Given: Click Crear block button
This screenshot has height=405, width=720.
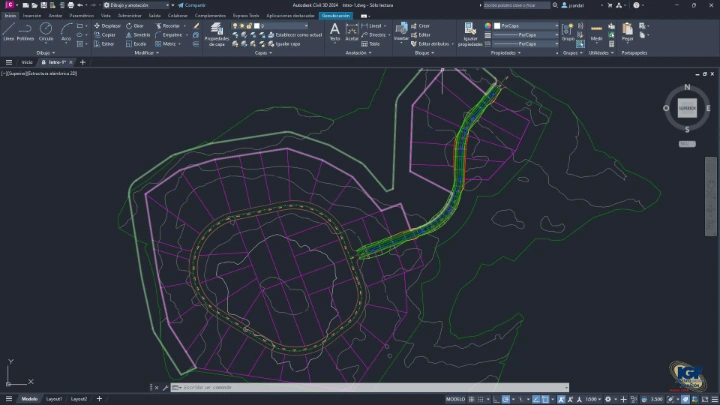Looking at the screenshot, I should click(420, 26).
